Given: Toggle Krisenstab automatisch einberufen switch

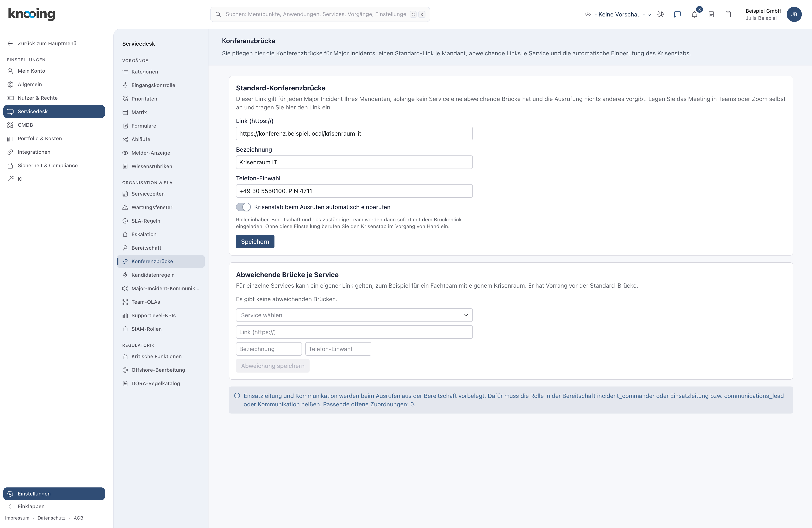Looking at the screenshot, I should [x=243, y=207].
